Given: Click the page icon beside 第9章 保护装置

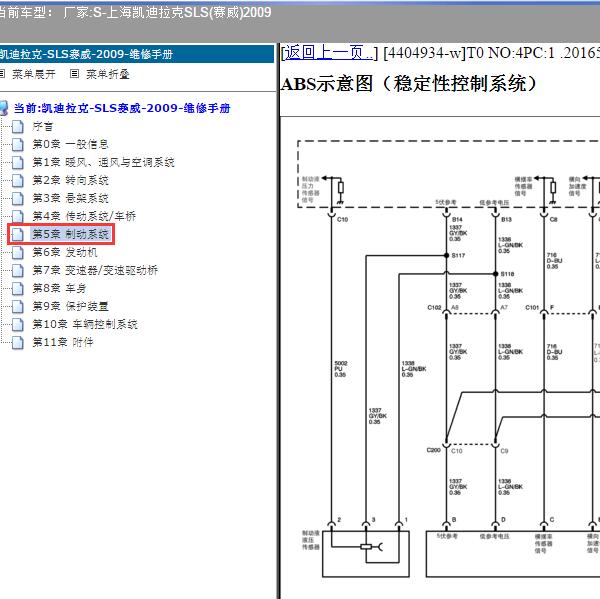Looking at the screenshot, I should click(18, 306).
